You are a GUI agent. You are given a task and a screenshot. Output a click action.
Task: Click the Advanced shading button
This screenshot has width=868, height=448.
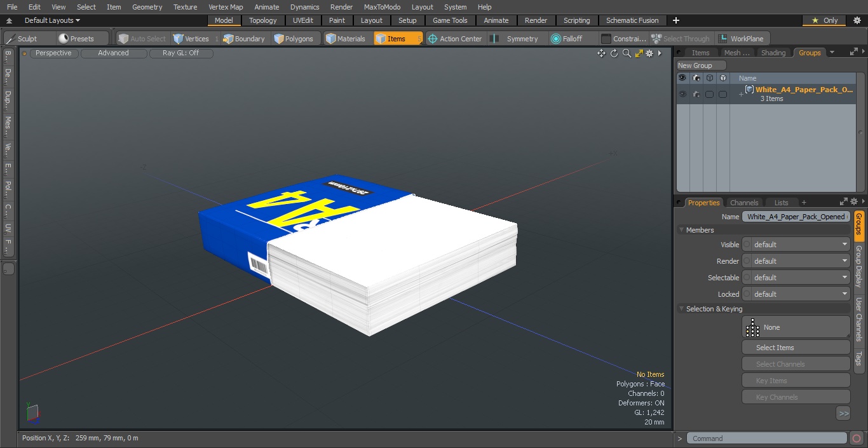(x=113, y=53)
